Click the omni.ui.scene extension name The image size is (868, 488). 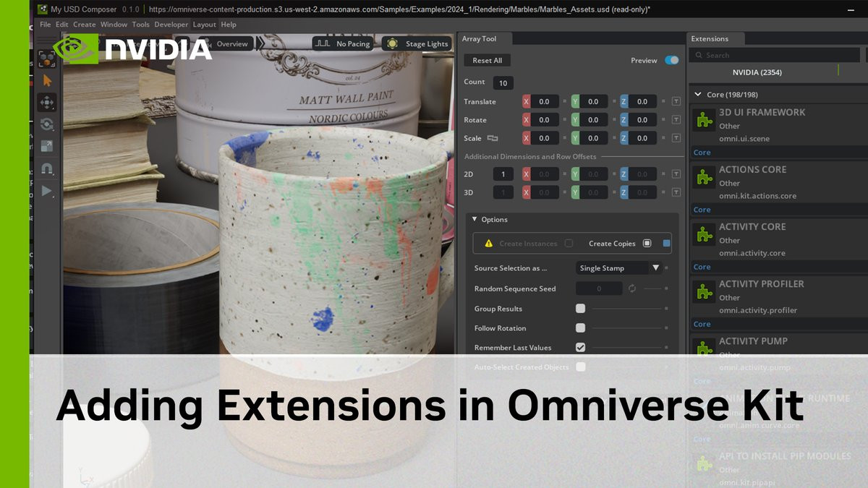point(744,139)
